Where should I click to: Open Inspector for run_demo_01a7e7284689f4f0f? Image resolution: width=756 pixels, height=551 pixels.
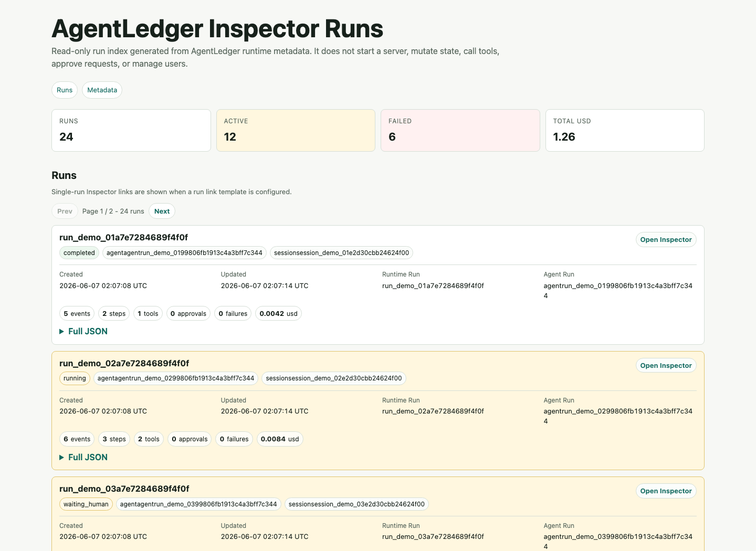[x=666, y=240]
